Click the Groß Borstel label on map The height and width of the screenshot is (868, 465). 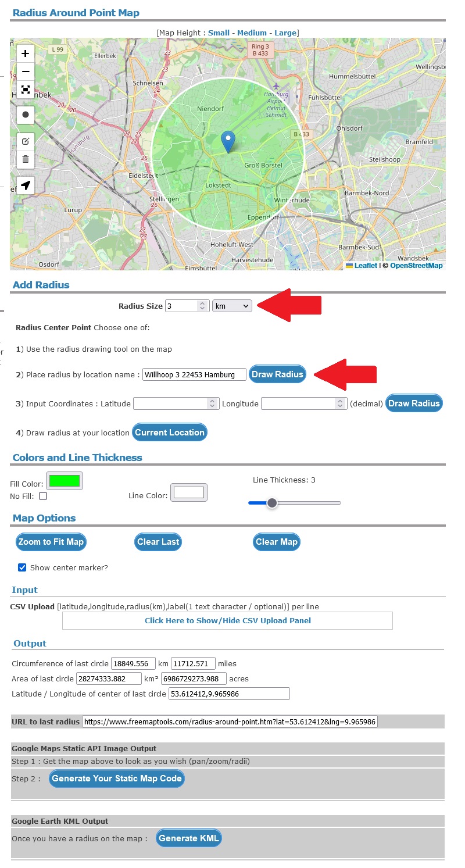263,166
